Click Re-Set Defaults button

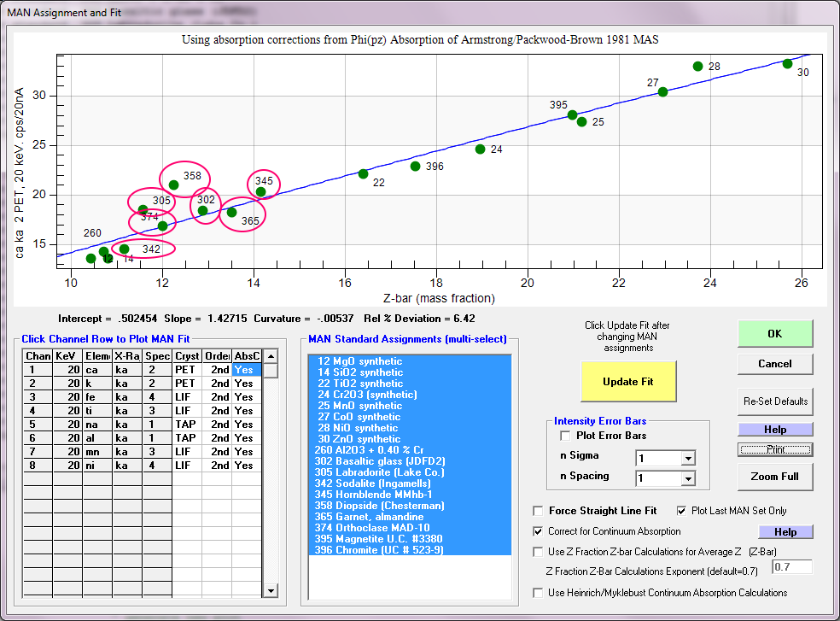point(774,401)
